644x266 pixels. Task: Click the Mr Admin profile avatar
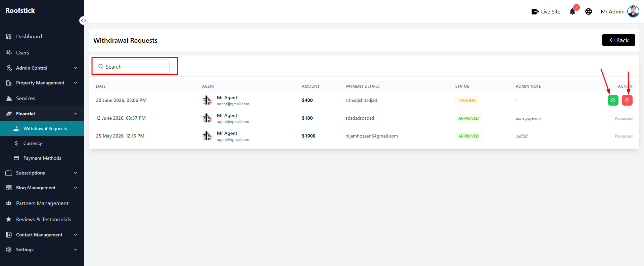(x=633, y=11)
